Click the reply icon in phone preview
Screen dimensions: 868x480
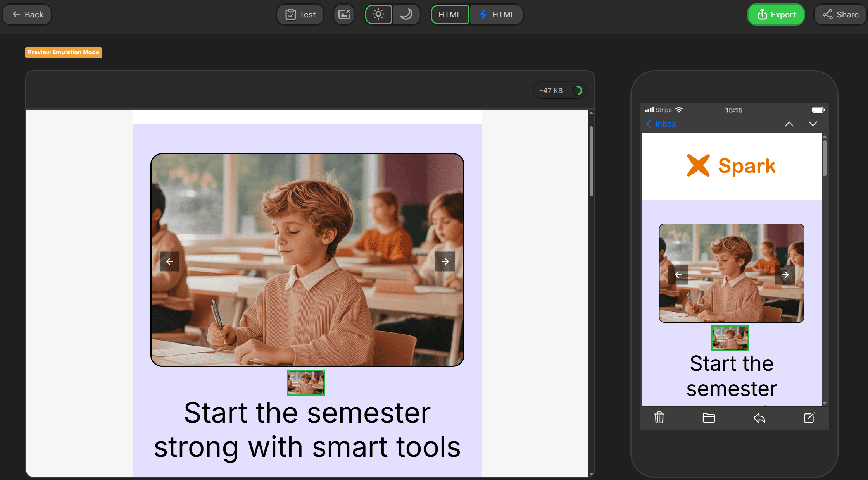pyautogui.click(x=759, y=418)
